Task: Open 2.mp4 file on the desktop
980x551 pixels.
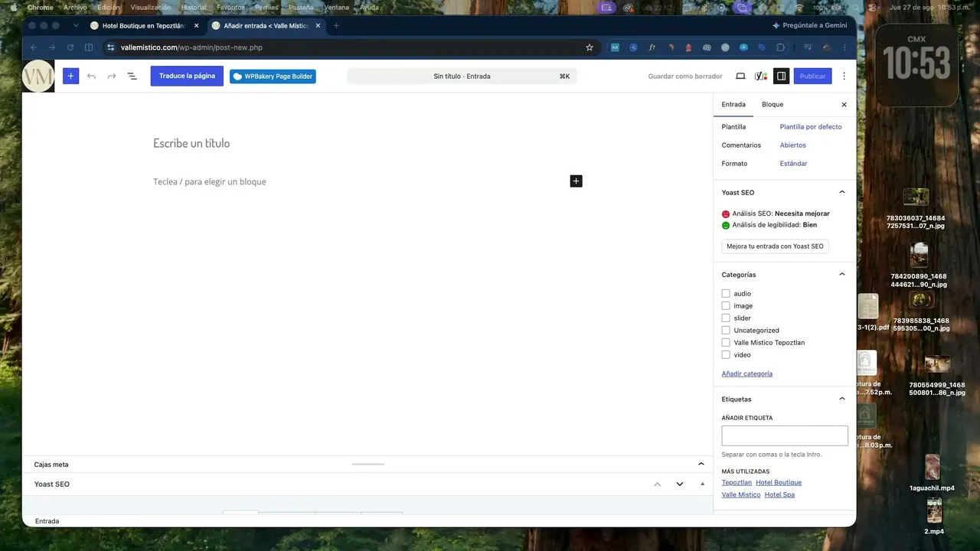Action: coord(934,516)
